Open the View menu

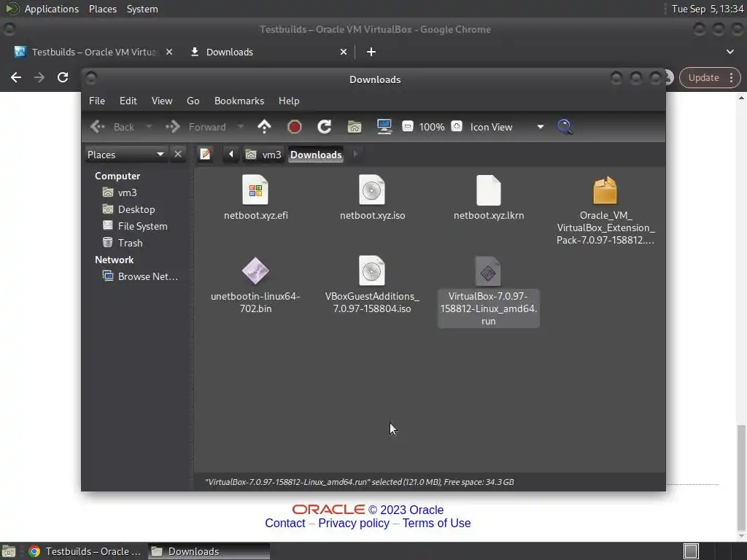pos(162,101)
